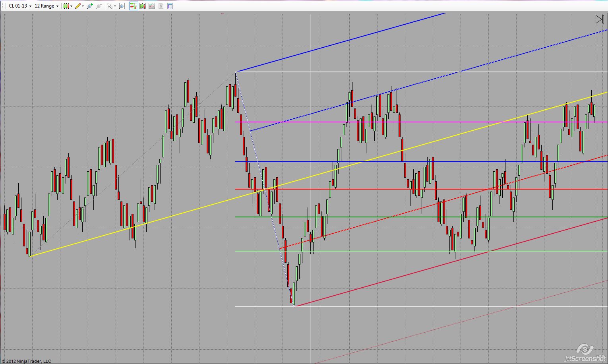Select the light green horizontal line
The height and width of the screenshot is (364, 608).
pos(421,251)
